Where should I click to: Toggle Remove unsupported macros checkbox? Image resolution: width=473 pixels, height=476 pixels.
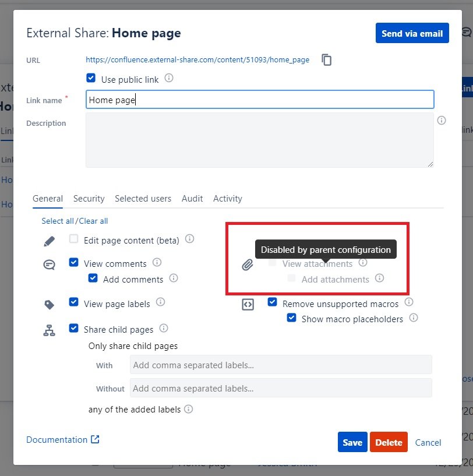click(x=272, y=302)
